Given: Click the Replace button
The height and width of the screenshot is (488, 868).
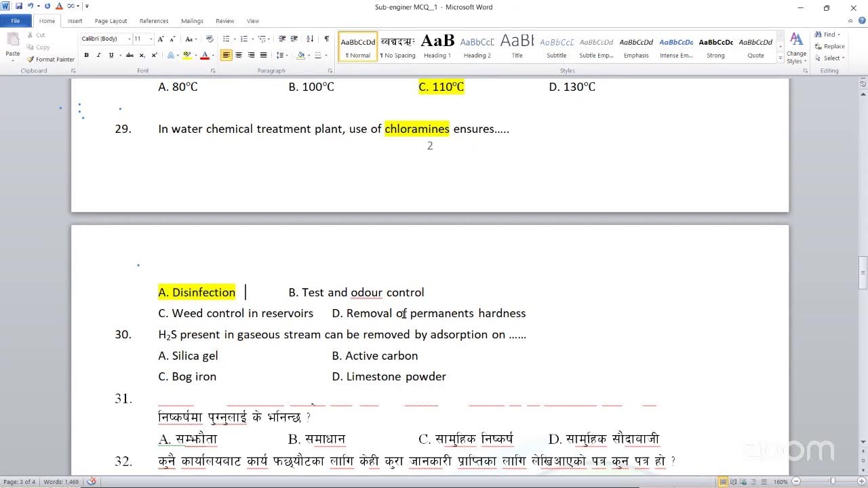Looking at the screenshot, I should coord(829,46).
